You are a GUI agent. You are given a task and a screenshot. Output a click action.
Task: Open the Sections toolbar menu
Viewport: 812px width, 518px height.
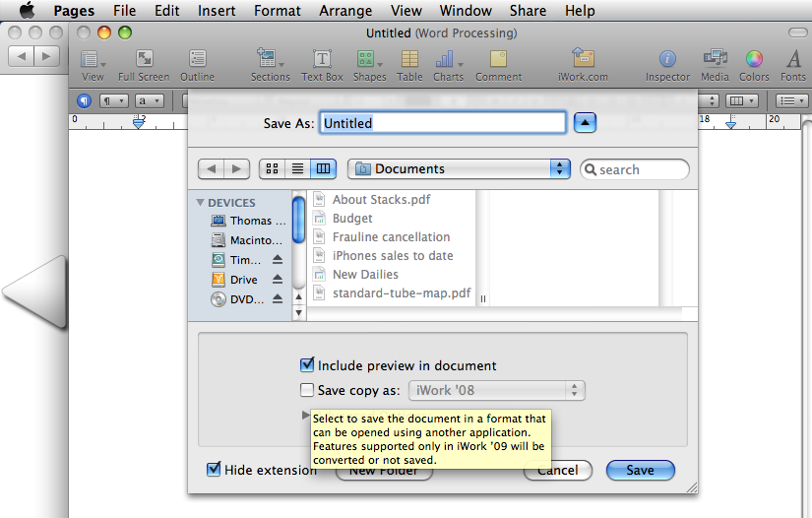point(271,66)
